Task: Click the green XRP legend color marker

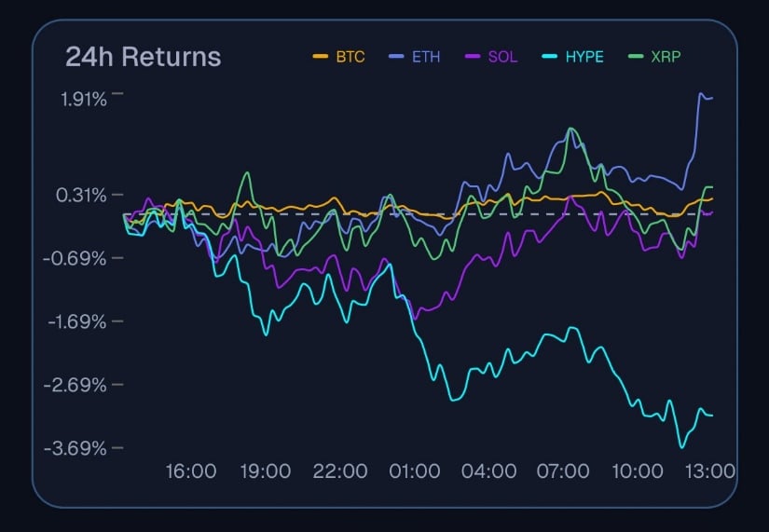Action: tap(636, 57)
